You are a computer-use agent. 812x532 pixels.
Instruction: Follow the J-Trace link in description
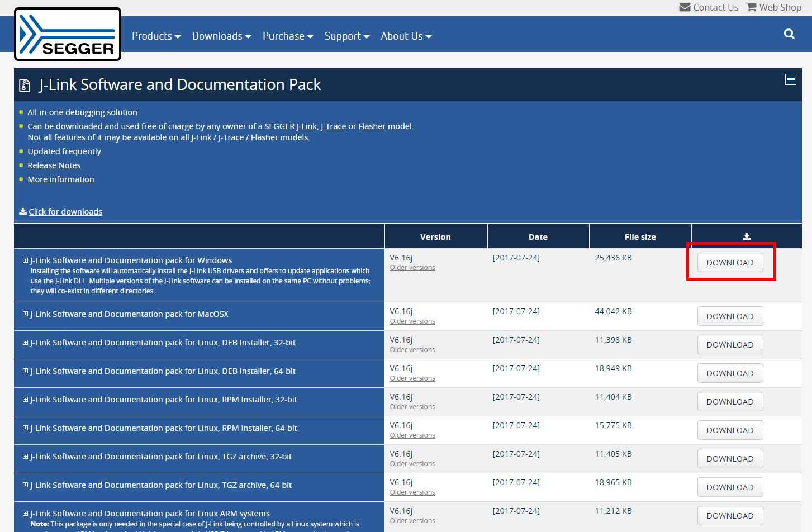coord(333,126)
